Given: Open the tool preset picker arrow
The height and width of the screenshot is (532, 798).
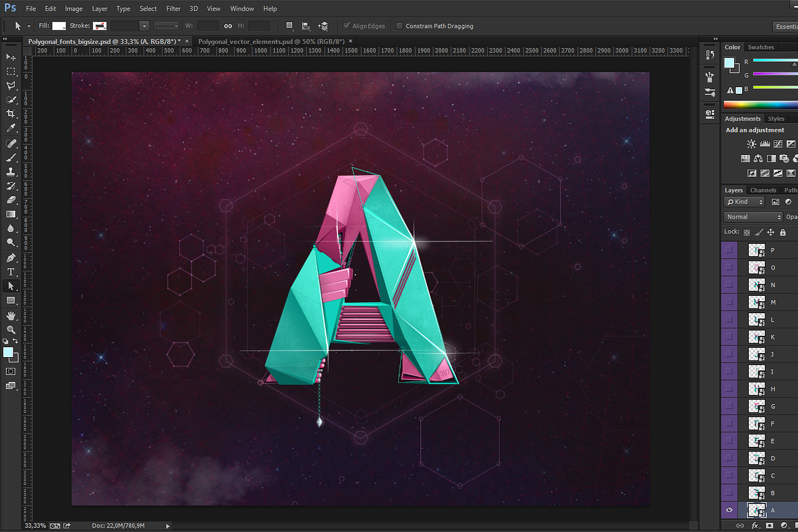Looking at the screenshot, I should click(29, 26).
